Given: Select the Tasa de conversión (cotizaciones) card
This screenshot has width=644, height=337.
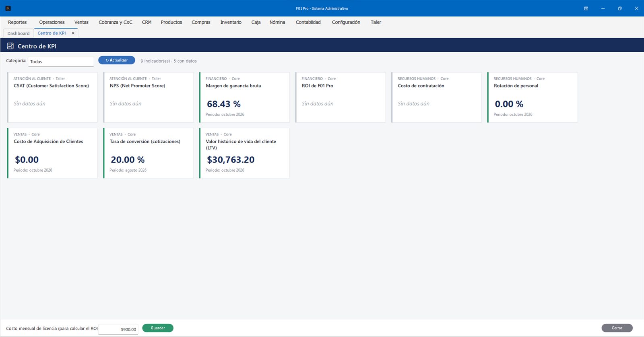Looking at the screenshot, I should pyautogui.click(x=149, y=153).
